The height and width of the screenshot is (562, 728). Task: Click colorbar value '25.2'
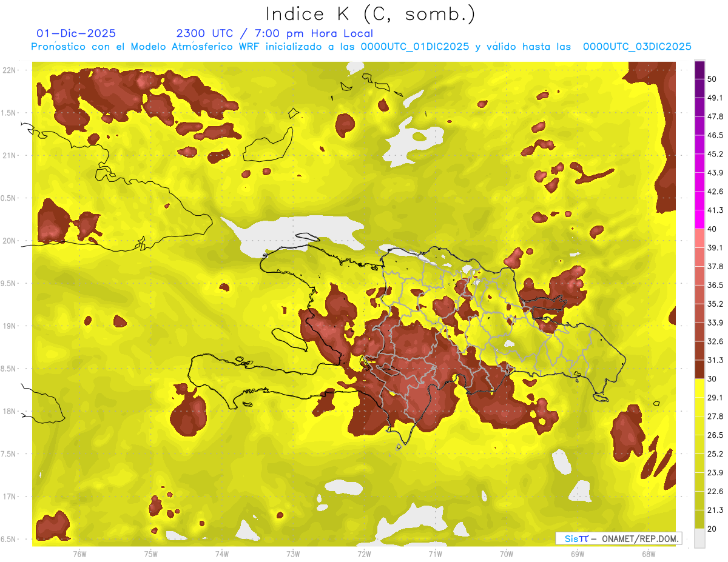(715, 454)
